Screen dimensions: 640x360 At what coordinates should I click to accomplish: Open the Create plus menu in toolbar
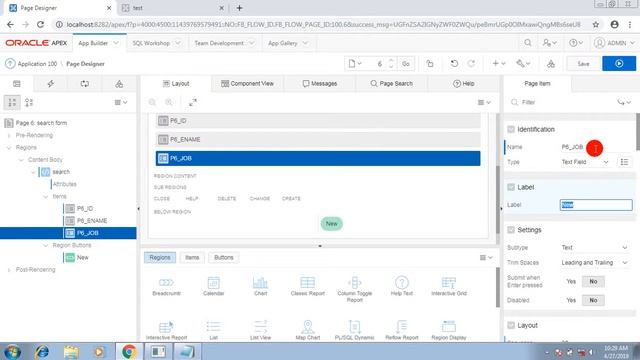(498, 64)
